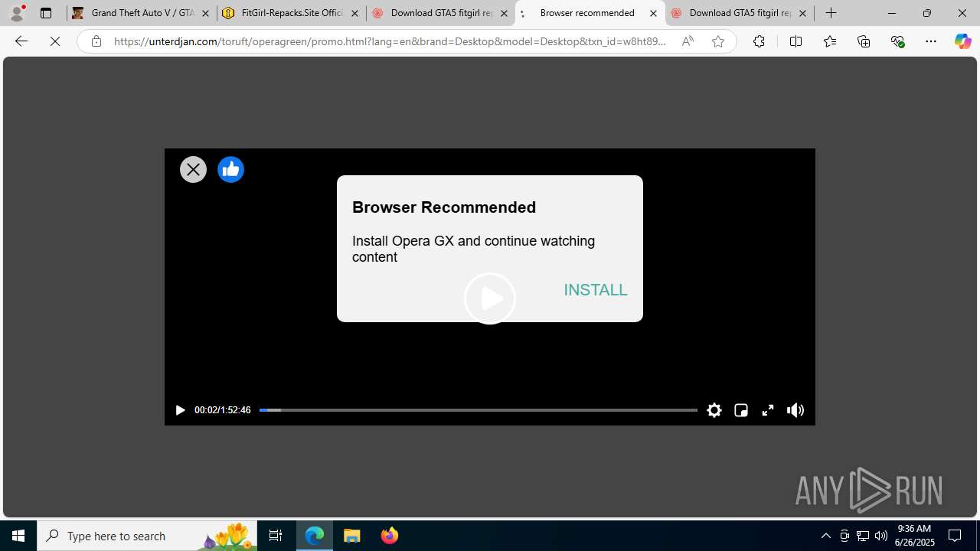
Task: Click the address bar URL field
Action: click(390, 41)
